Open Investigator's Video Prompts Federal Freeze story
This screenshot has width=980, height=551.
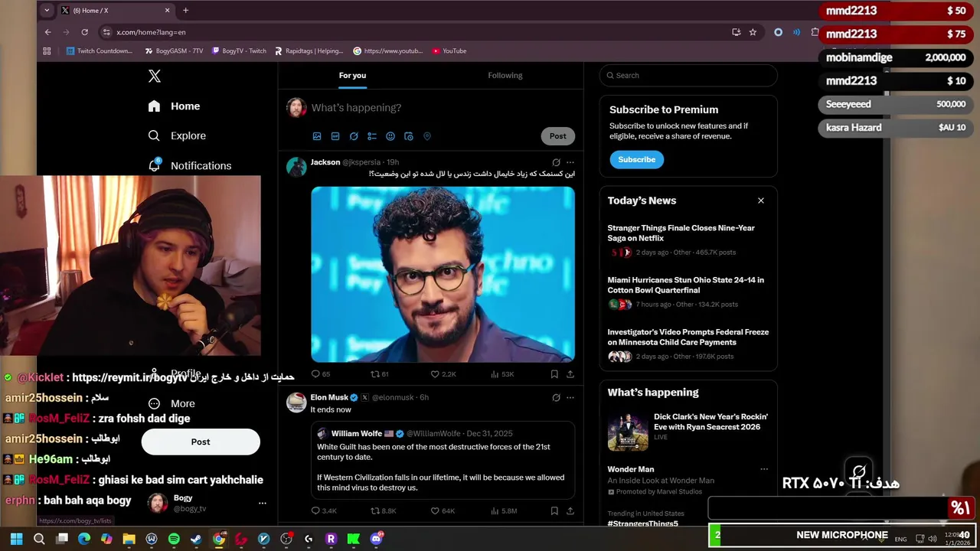[688, 344]
